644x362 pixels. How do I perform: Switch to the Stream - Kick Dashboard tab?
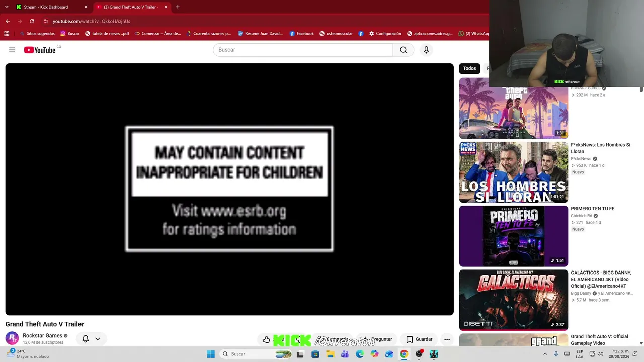(51, 7)
